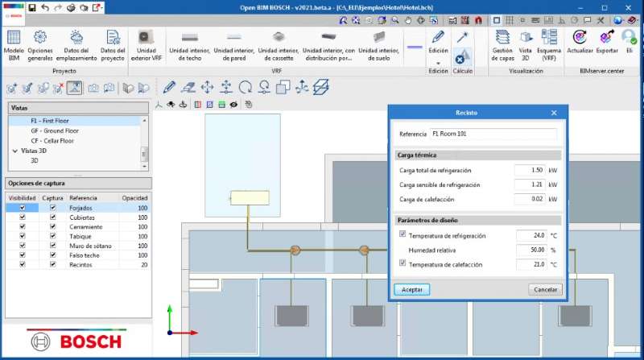Select Unidad interior de cassette
Viewport: 644px width, 360px height.
(279, 46)
